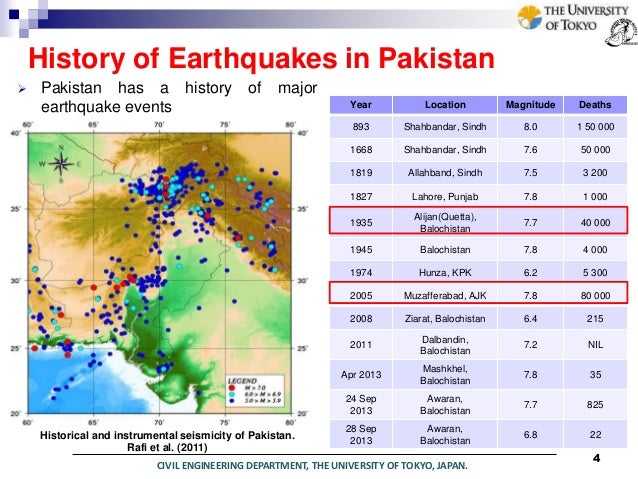Image resolution: width=638 pixels, height=479 pixels.
Task: Click the magnitude "6.4" cell
Action: point(530,319)
